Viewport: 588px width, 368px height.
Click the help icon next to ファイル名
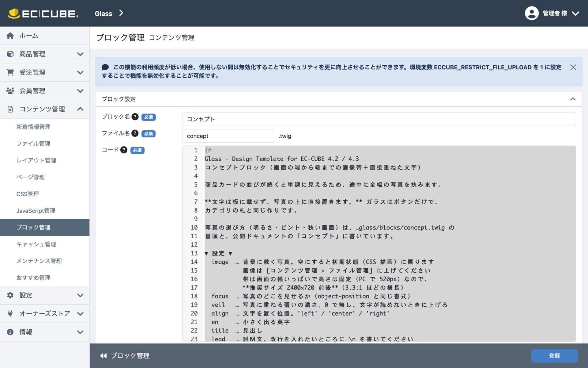pos(135,133)
